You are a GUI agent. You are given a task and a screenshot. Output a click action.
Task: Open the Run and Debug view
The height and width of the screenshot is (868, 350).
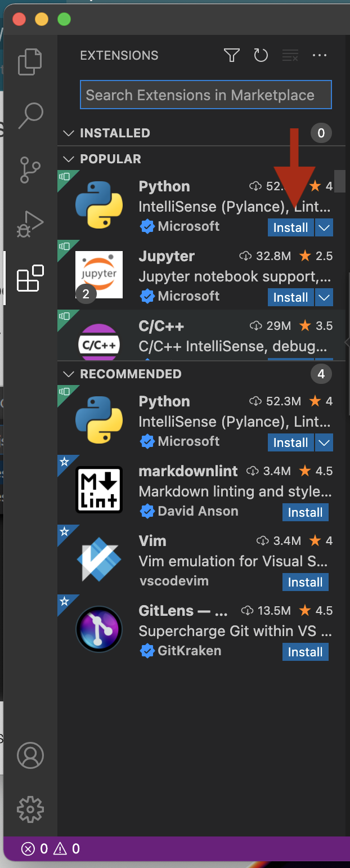(30, 224)
